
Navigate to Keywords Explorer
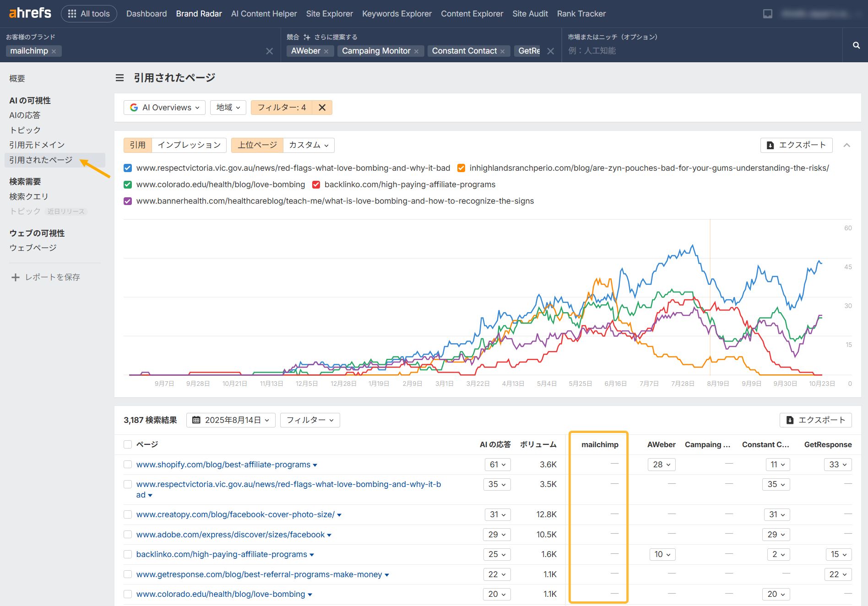click(396, 13)
